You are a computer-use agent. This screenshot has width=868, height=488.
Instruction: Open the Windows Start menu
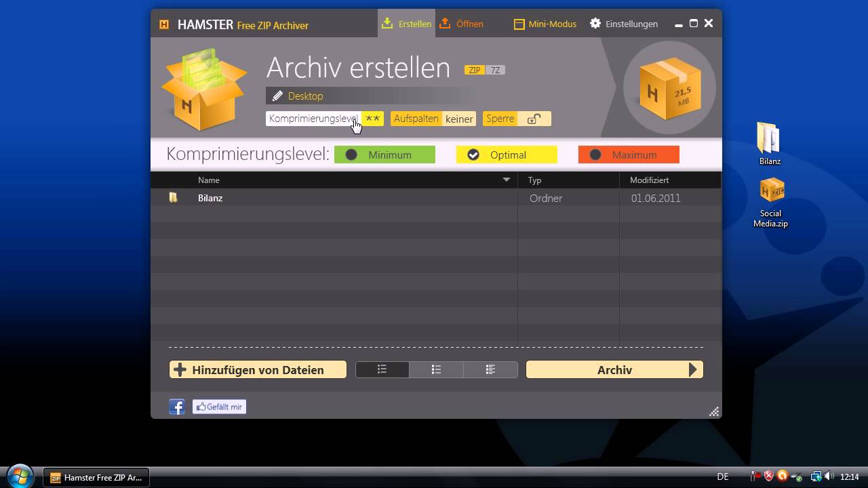pos(20,476)
